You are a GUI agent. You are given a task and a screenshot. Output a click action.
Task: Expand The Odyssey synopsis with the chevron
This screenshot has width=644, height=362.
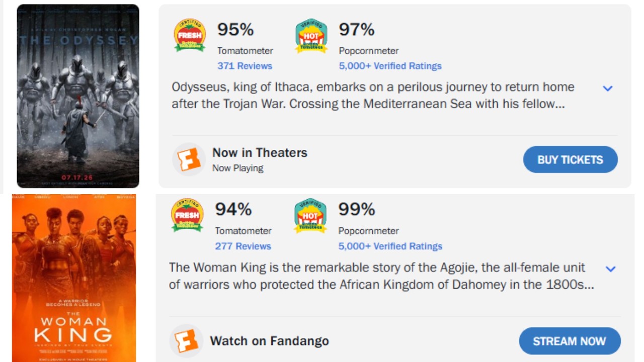pos(608,88)
